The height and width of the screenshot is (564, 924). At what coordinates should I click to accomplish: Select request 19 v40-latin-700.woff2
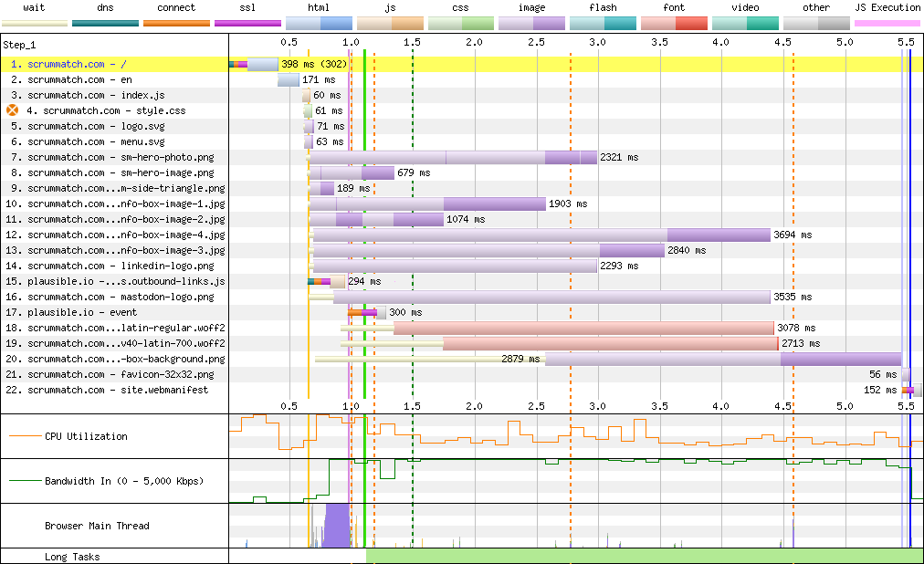coord(115,343)
